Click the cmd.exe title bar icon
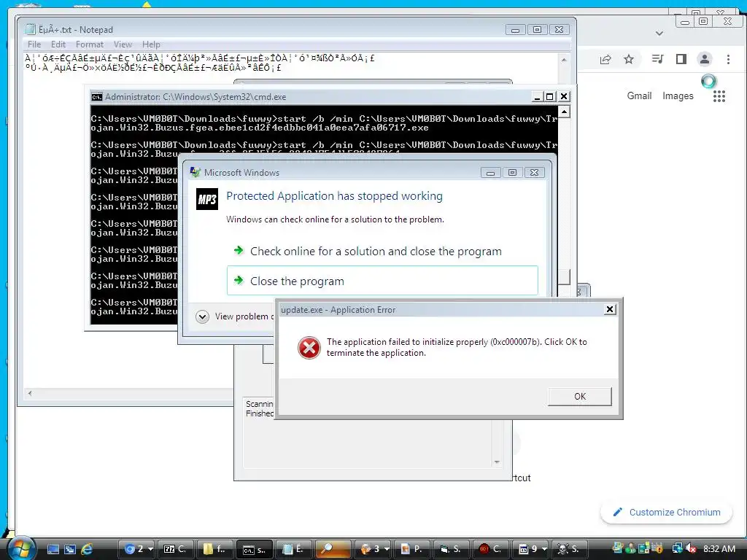This screenshot has height=560, width=747. tap(97, 97)
